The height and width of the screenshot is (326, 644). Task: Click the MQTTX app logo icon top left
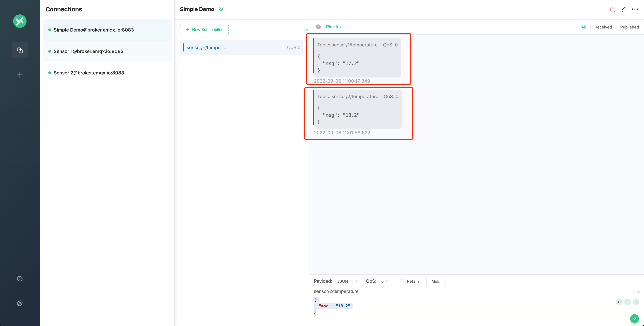tap(19, 21)
